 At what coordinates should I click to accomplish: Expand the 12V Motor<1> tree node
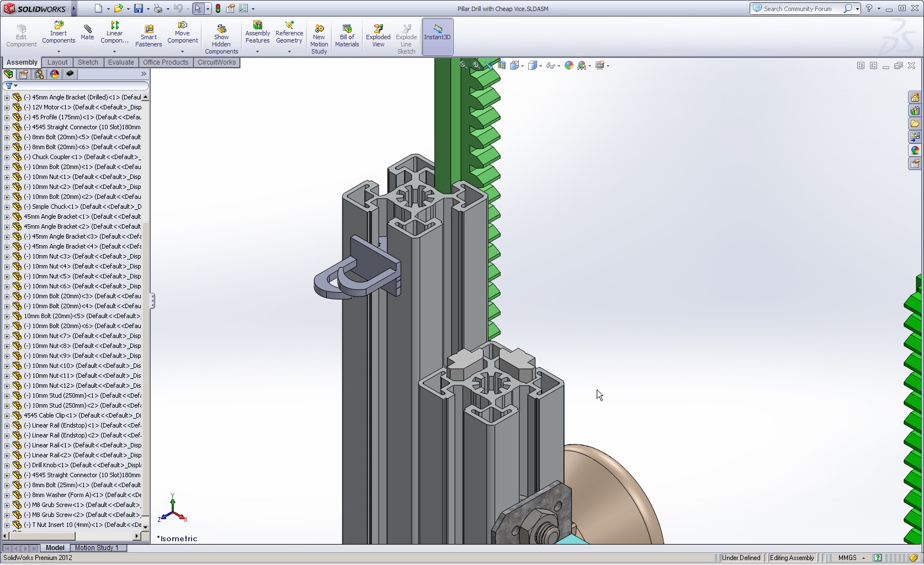coord(7,107)
